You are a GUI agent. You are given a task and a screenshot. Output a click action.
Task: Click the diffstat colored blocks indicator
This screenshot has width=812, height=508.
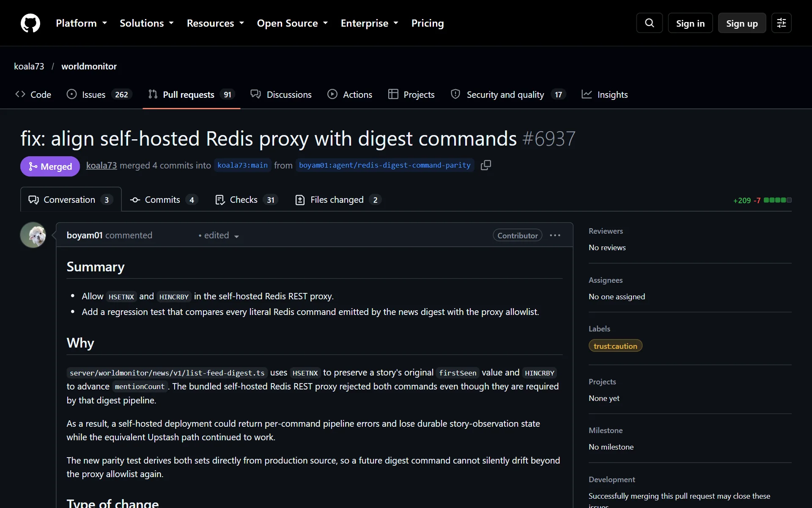click(x=777, y=200)
